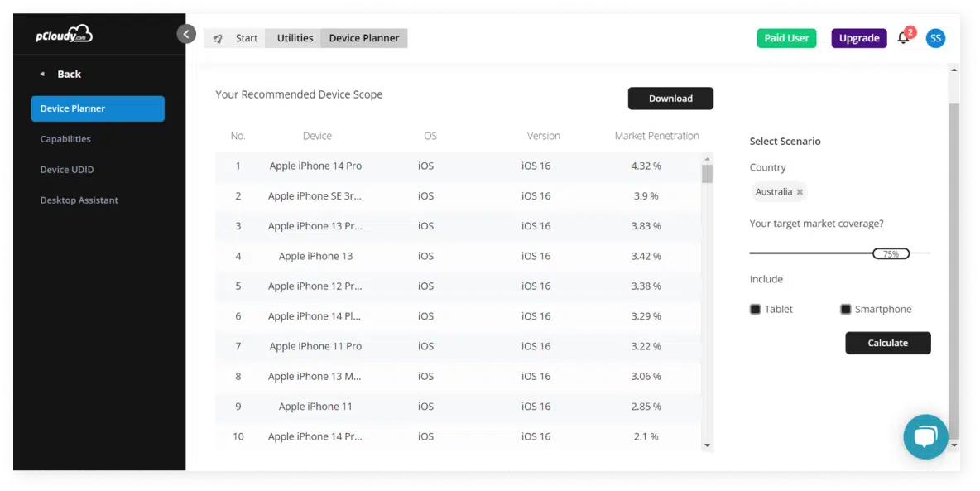Open the chat support widget

925,436
